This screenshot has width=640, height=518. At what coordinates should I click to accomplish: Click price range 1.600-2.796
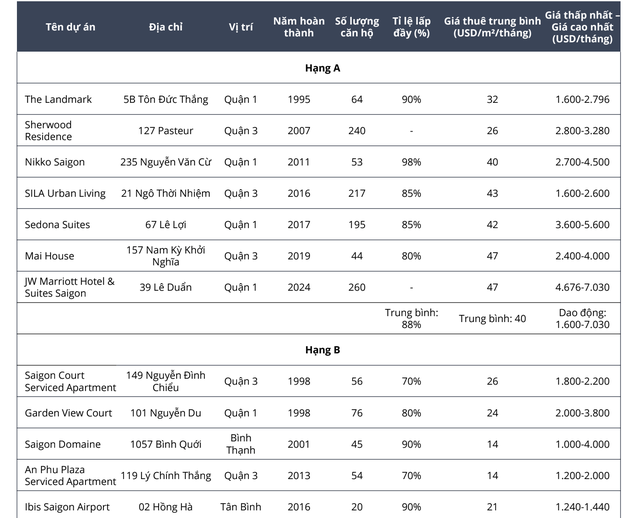(x=582, y=99)
